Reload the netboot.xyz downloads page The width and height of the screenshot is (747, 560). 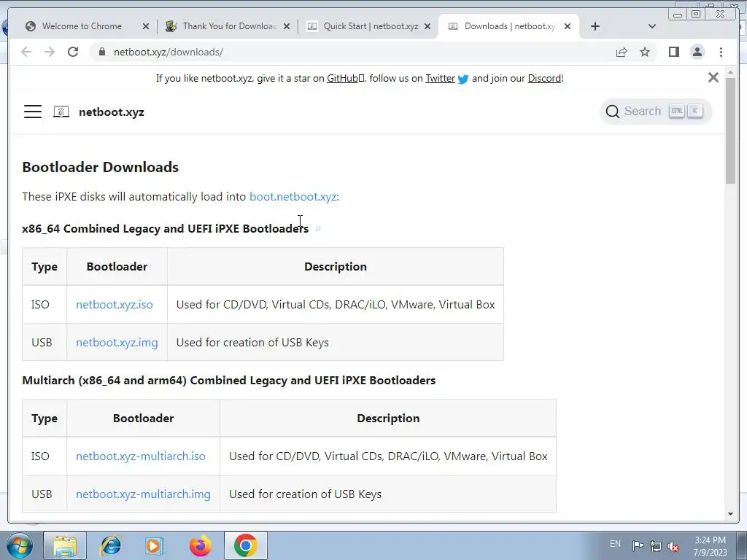[x=73, y=52]
